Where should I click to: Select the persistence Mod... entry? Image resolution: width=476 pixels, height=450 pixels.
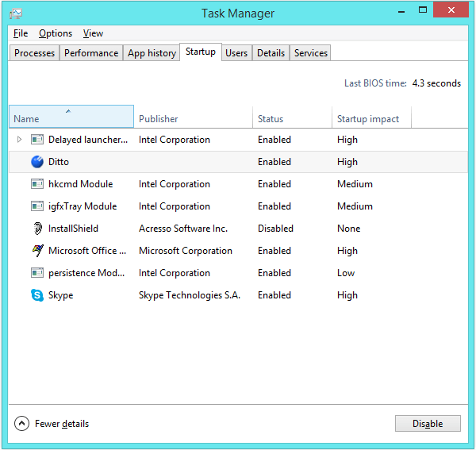[x=86, y=273]
